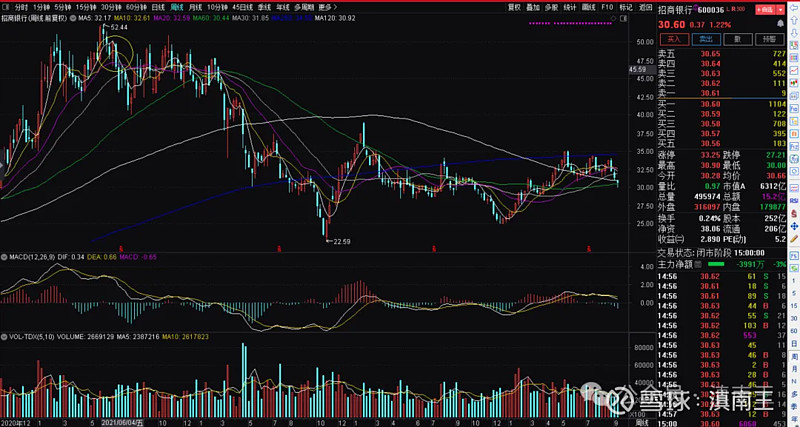The width and height of the screenshot is (800, 427).
Task: Select 15-minute period in right sidebar
Action: (793, 306)
